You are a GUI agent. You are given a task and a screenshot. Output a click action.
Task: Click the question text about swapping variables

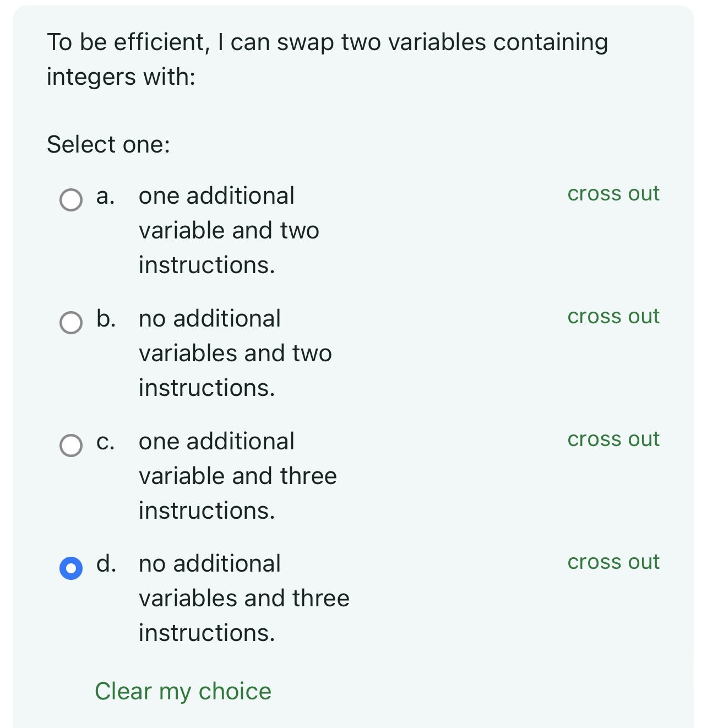click(328, 58)
